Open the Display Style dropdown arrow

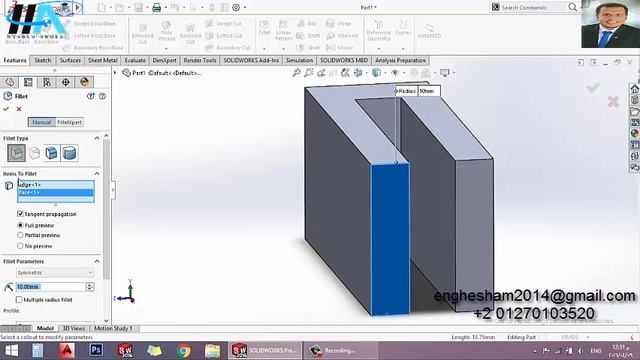coord(385,73)
